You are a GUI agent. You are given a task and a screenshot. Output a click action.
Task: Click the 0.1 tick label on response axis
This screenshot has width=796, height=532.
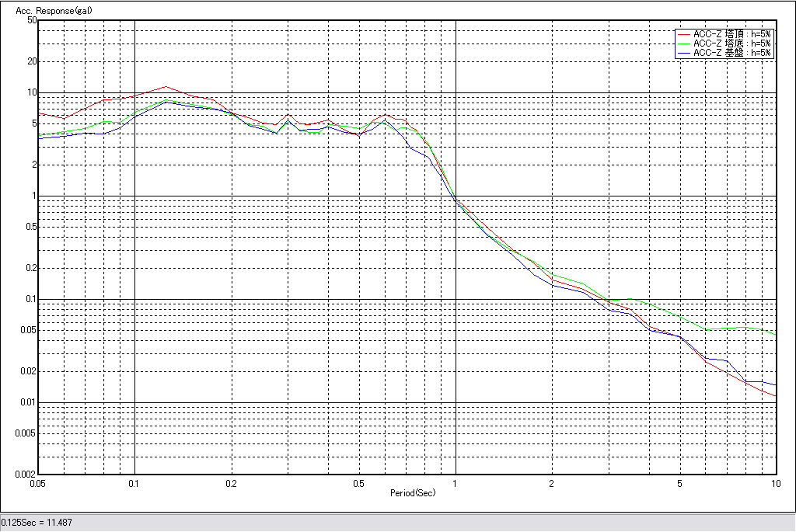coord(30,299)
